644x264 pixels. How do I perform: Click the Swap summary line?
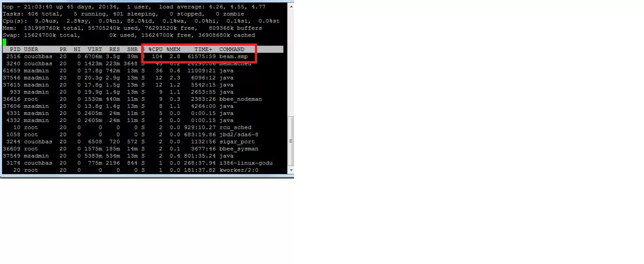[129, 35]
